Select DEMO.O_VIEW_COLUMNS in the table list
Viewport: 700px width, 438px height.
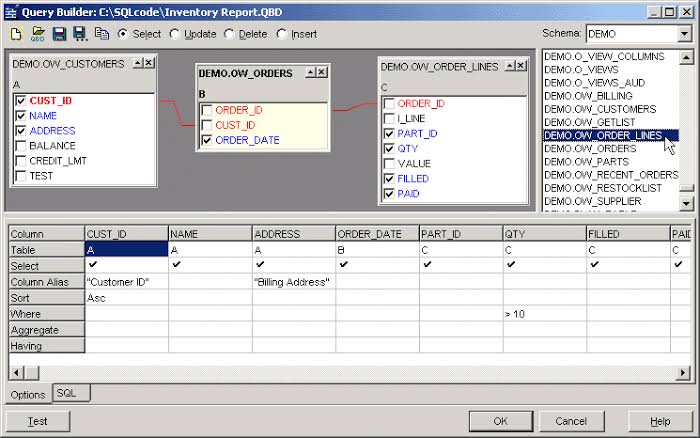(610, 57)
